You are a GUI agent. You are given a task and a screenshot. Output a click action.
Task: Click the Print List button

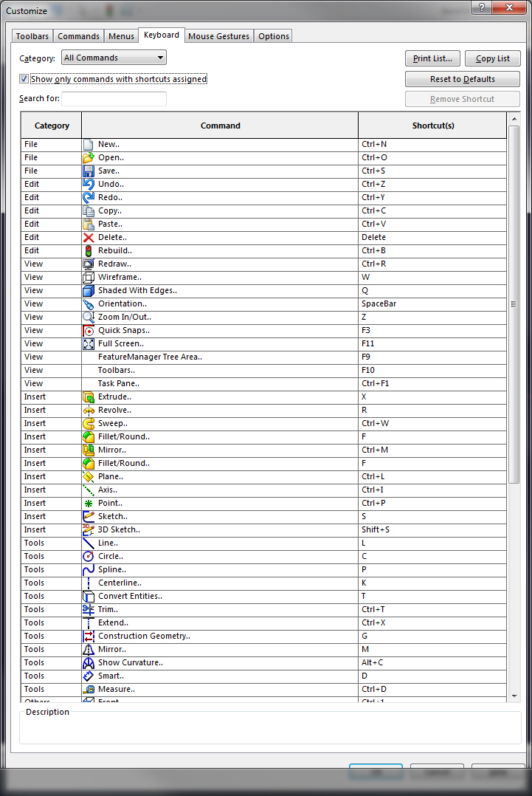tap(432, 58)
